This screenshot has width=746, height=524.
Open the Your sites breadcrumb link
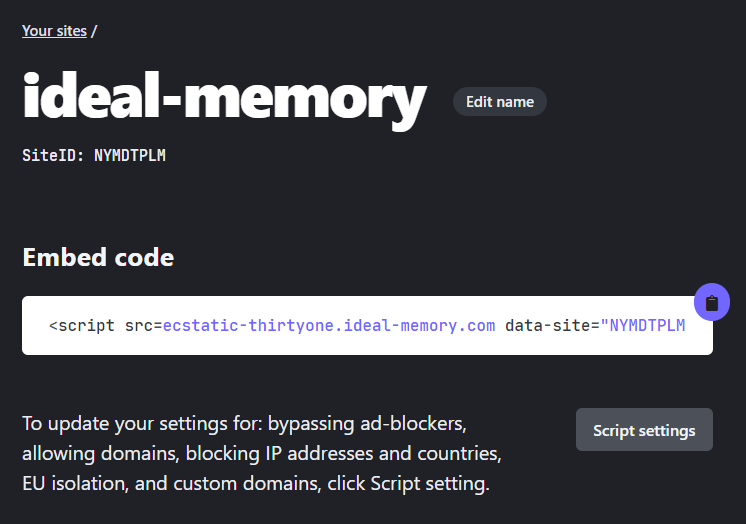[x=54, y=31]
